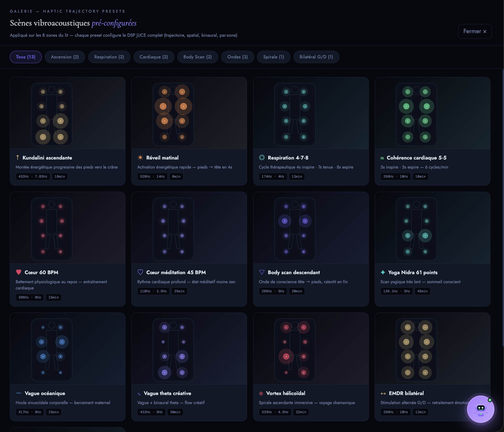504x432 pixels.
Task: Click the outline heart icon of Cœur méditation
Action: [x=140, y=272]
